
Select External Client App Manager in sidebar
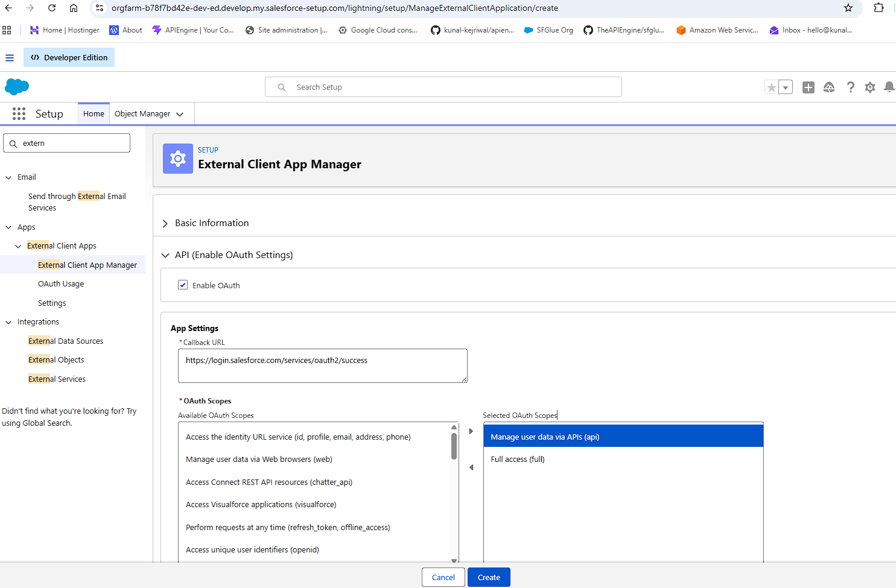(87, 265)
